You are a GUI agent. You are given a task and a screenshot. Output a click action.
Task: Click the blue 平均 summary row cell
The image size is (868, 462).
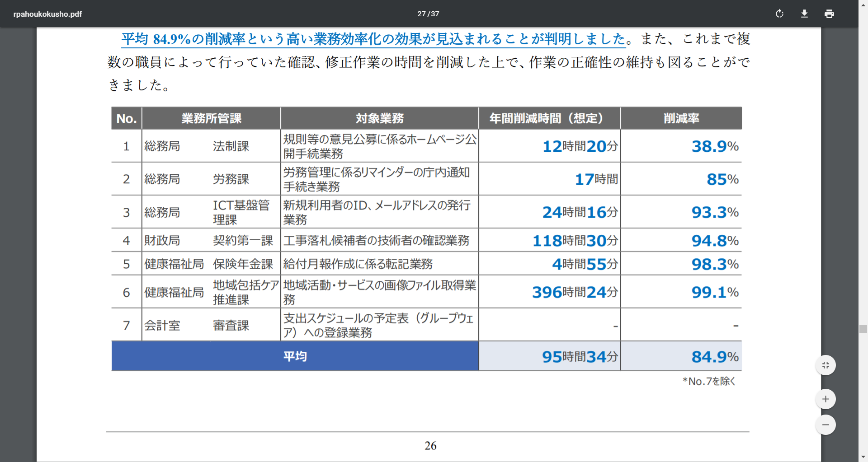pyautogui.click(x=295, y=356)
